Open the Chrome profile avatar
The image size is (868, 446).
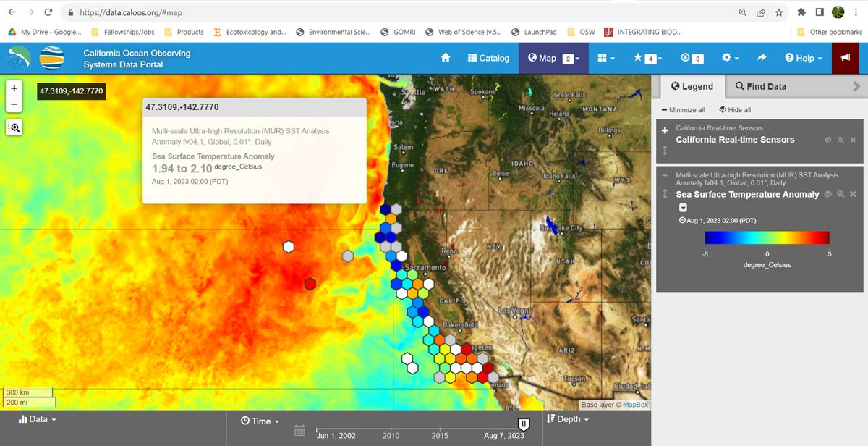tap(838, 12)
